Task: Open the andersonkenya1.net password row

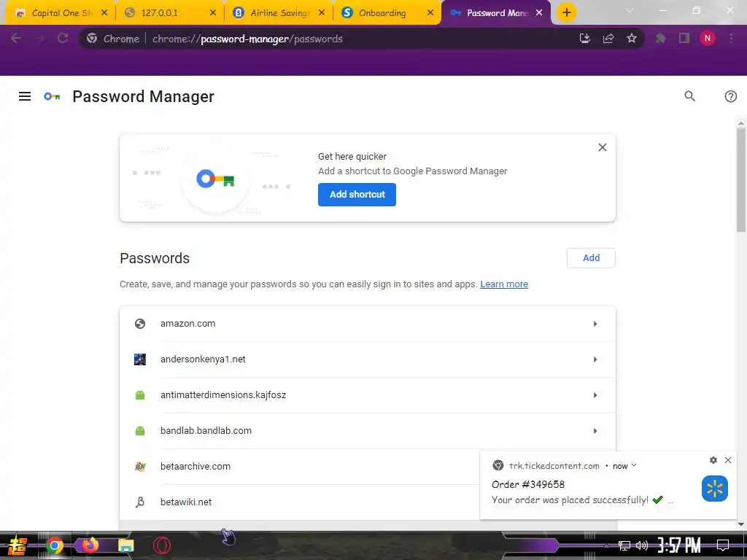Action: pyautogui.click(x=368, y=359)
